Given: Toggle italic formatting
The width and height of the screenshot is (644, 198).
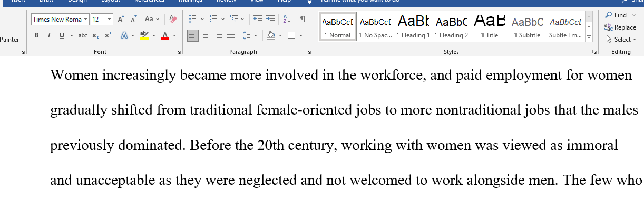Looking at the screenshot, I should (x=49, y=36).
